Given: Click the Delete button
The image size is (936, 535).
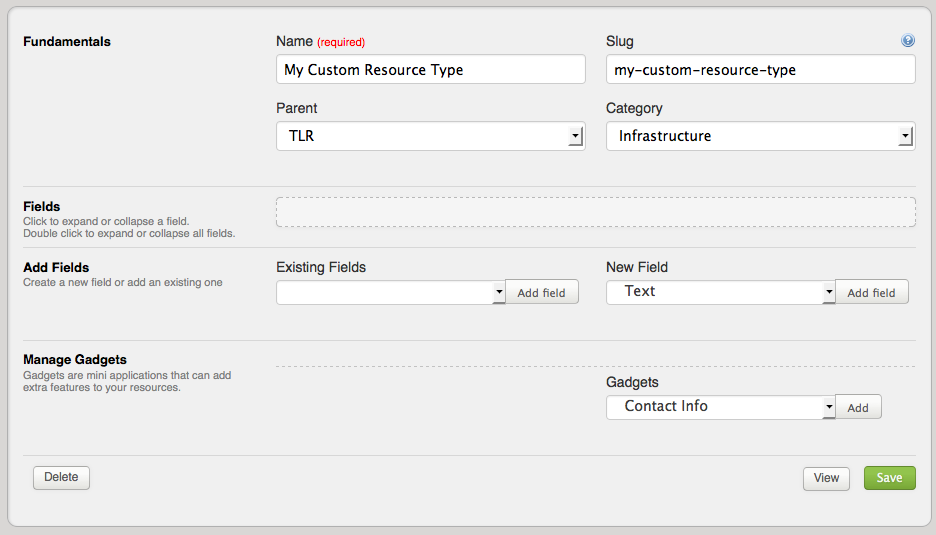Looking at the screenshot, I should click(x=61, y=477).
